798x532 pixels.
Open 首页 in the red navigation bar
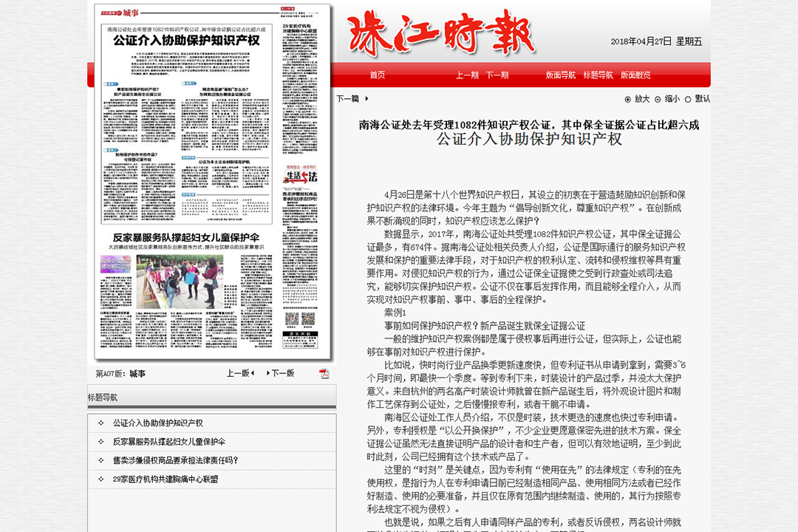tap(378, 75)
